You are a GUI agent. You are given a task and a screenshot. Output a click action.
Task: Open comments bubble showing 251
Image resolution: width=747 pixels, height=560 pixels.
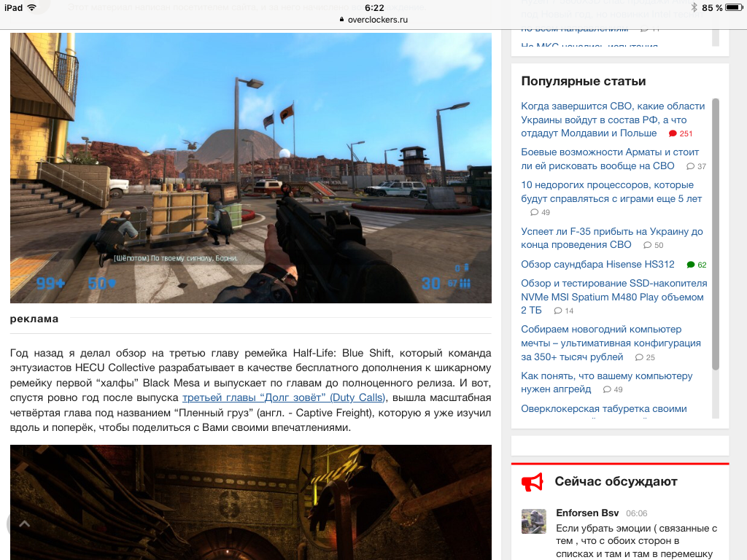(681, 134)
